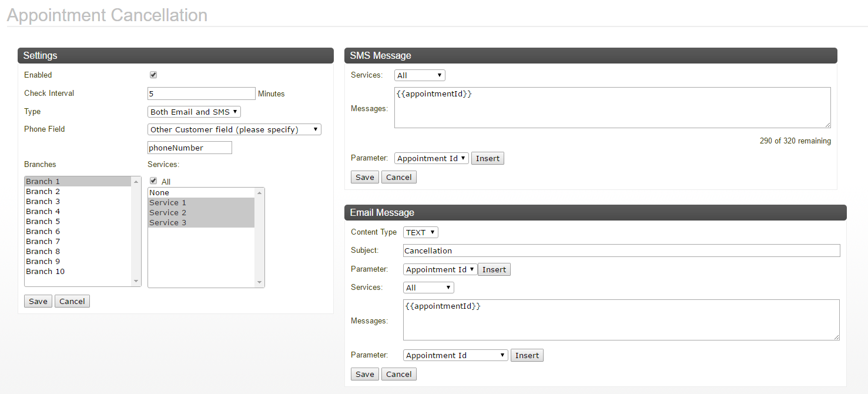Save the Email Message settings
This screenshot has height=394, width=868.
pos(364,374)
